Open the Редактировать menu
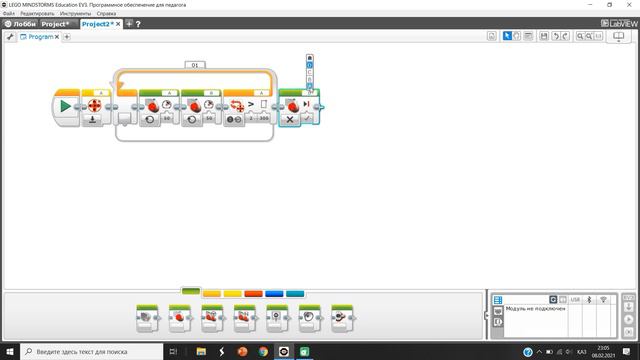 [x=37, y=13]
